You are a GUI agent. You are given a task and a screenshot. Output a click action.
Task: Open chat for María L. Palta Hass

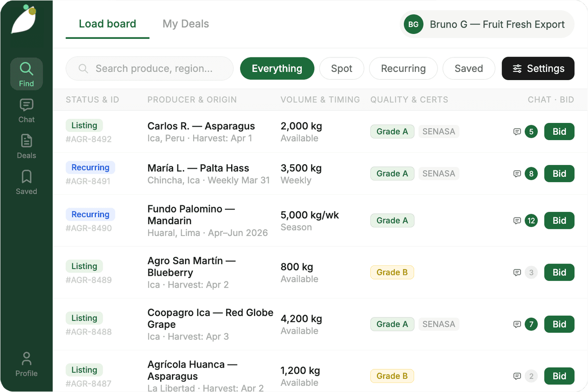point(517,174)
